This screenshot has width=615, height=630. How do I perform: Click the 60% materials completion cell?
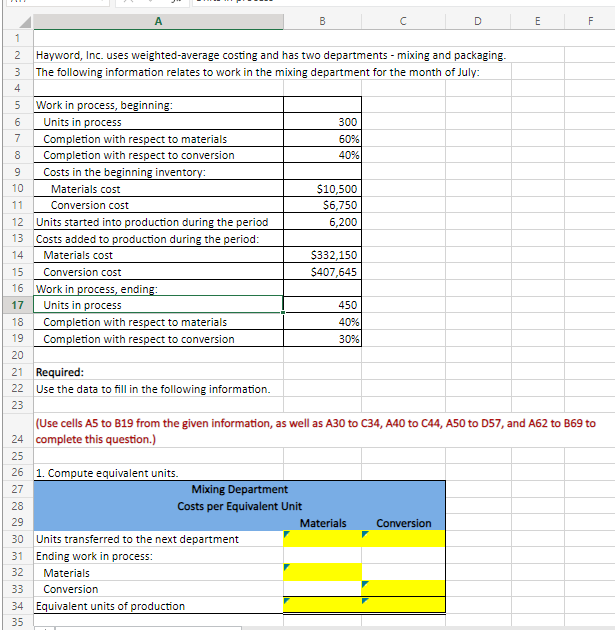tap(322, 139)
